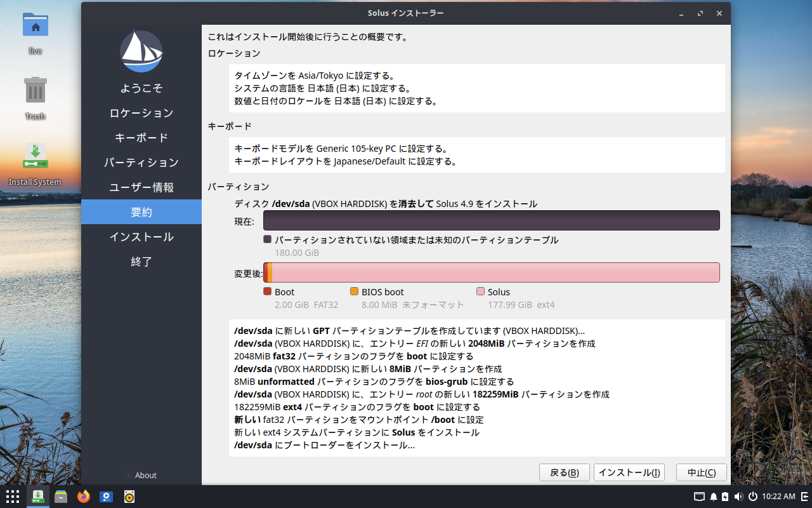Screen dimensions: 812x508
Task: Click the 177.99 GiB ext4 size text
Action: [x=521, y=305]
